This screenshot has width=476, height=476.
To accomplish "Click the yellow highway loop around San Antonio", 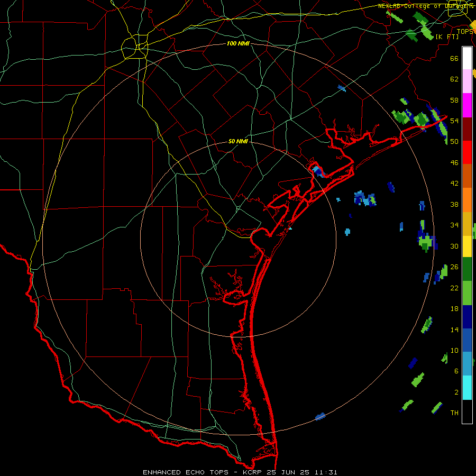I will [134, 47].
